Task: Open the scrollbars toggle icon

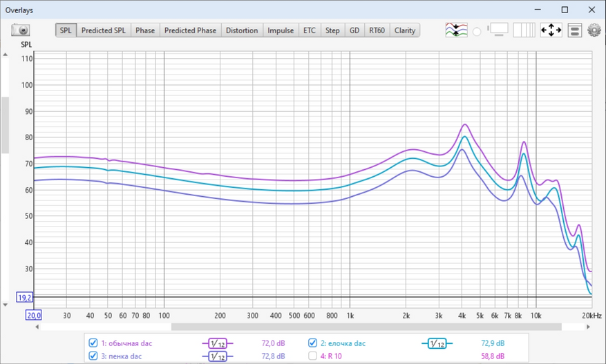Action: (x=498, y=30)
